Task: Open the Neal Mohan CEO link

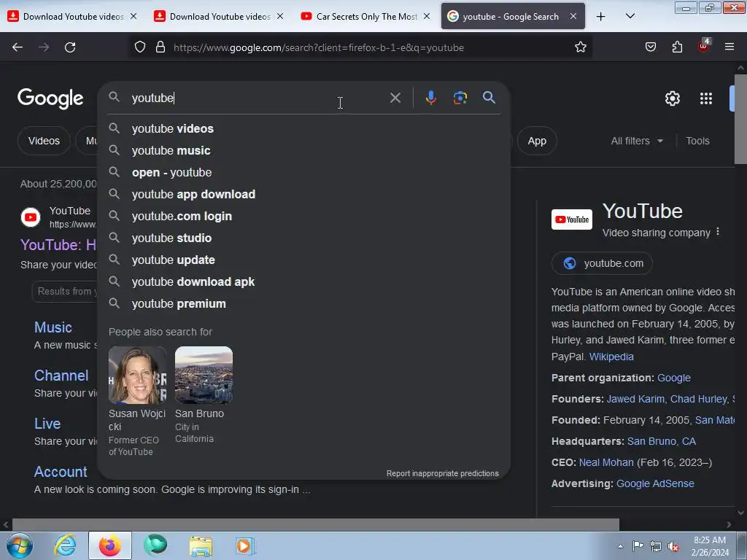Action: pos(606,462)
